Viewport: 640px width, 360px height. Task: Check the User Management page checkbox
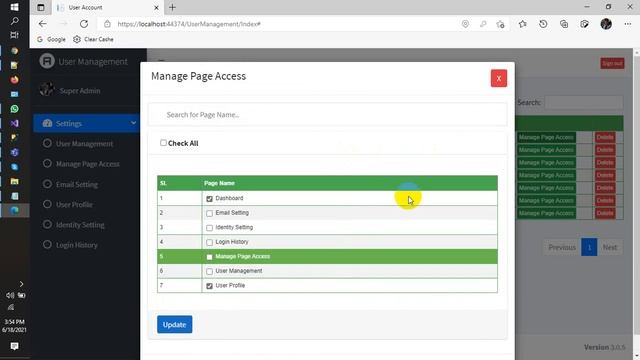tap(209, 271)
